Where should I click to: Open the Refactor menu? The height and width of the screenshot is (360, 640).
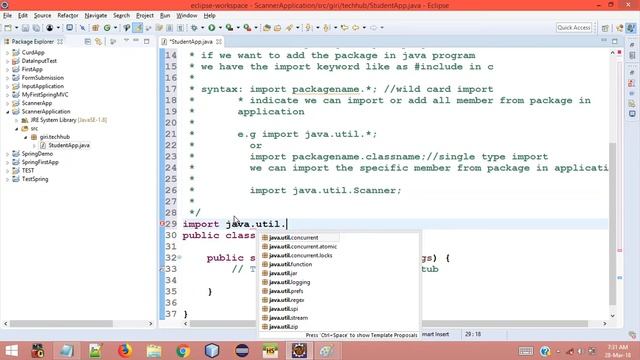(x=68, y=16)
